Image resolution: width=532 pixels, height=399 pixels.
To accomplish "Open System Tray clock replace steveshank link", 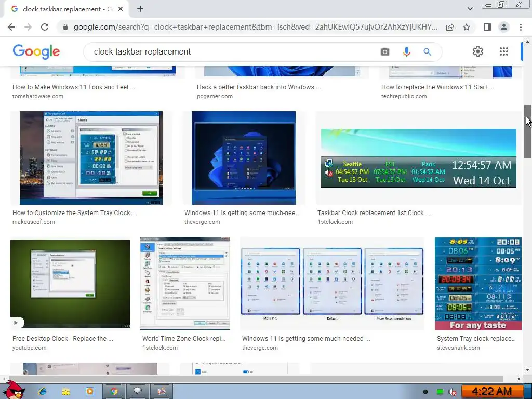I will [x=476, y=339].
